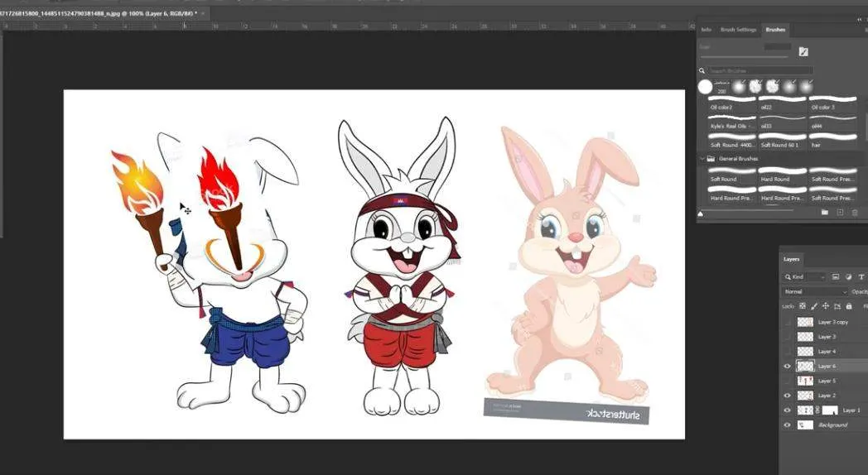Screen dimensions: 868x475
Task: Close the open document tab
Action: coord(204,12)
